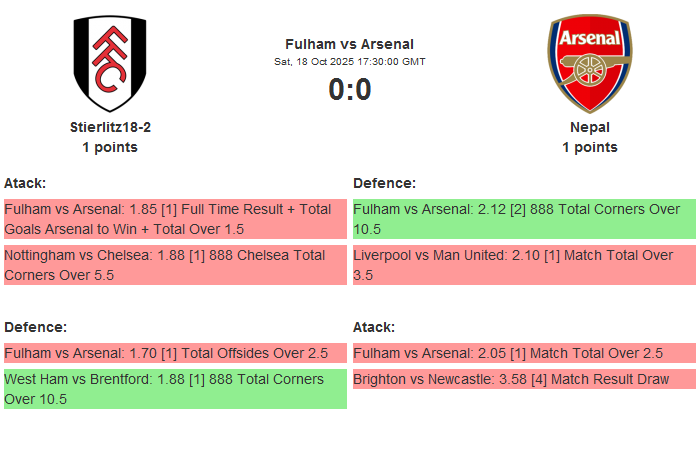Click the Fulham vs Arsenal Match Total Over 2.5 bet
Screen dimensions: 700x460
(x=524, y=353)
